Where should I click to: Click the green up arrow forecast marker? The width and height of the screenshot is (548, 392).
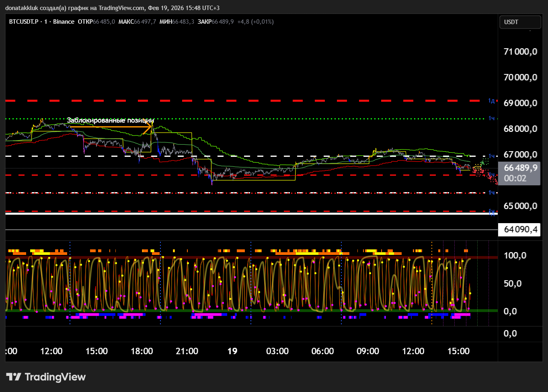click(482, 164)
